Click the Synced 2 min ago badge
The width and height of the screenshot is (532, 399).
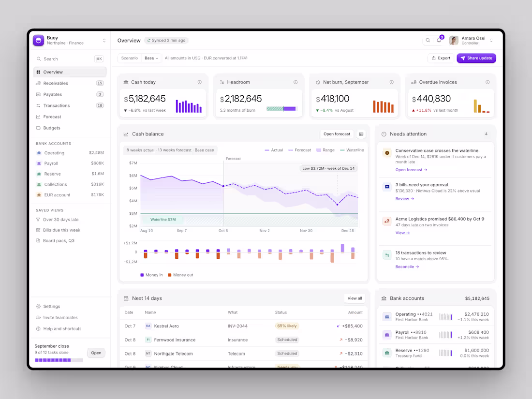pyautogui.click(x=166, y=40)
